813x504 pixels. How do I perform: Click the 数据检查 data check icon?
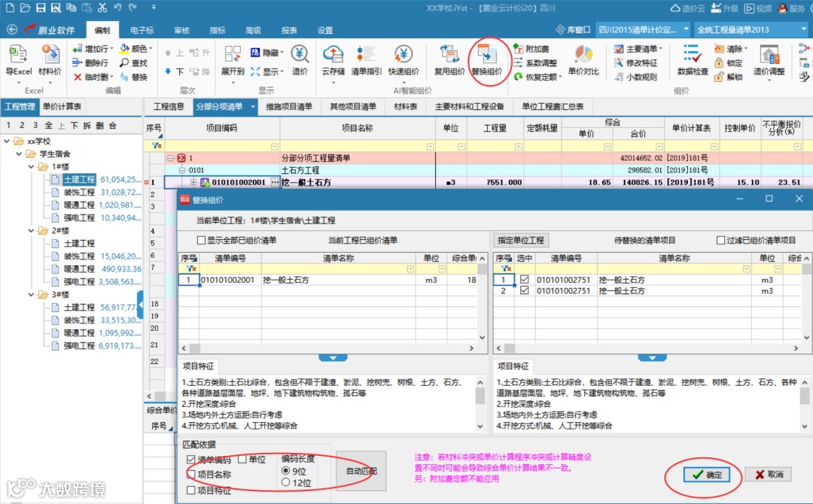click(693, 54)
